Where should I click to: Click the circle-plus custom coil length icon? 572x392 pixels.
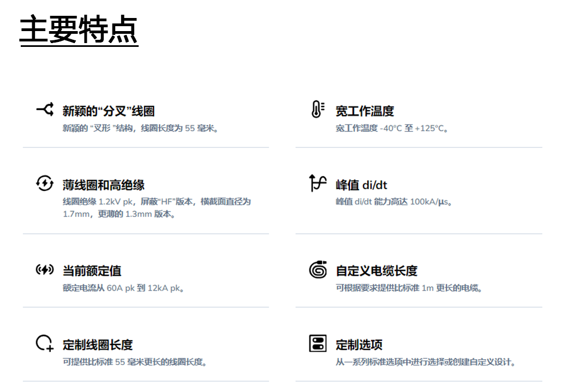[x=45, y=343]
